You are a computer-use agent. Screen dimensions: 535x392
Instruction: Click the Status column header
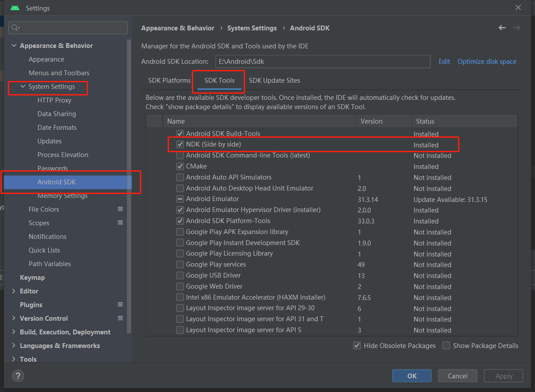[x=465, y=121]
